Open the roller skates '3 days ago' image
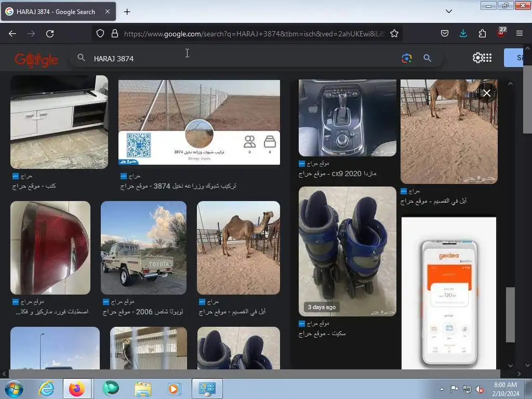532x399 pixels. tap(347, 251)
